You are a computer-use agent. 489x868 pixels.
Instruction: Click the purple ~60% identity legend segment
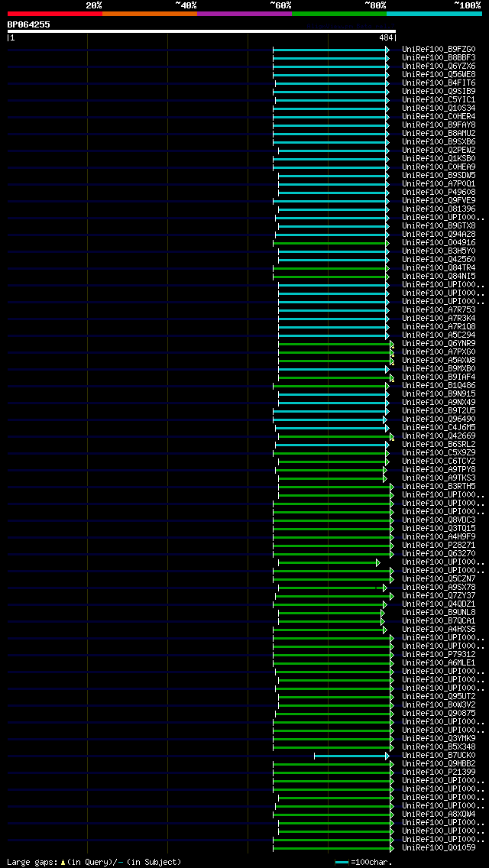244,13
